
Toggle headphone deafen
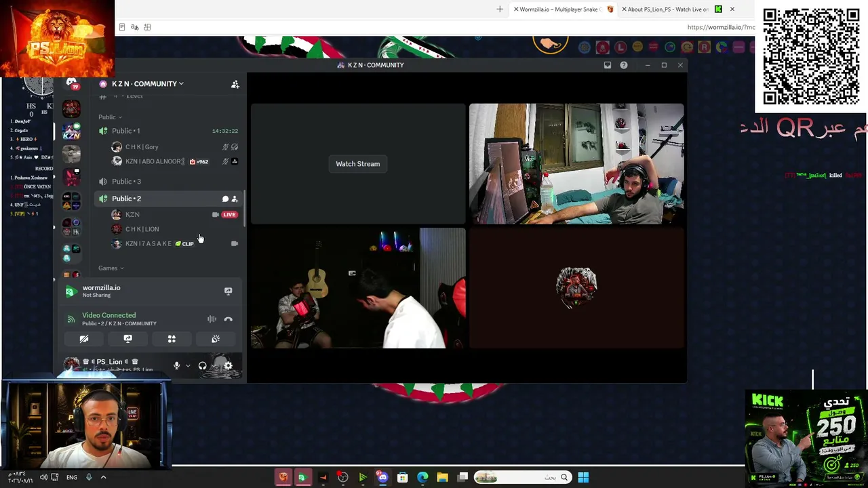click(202, 366)
